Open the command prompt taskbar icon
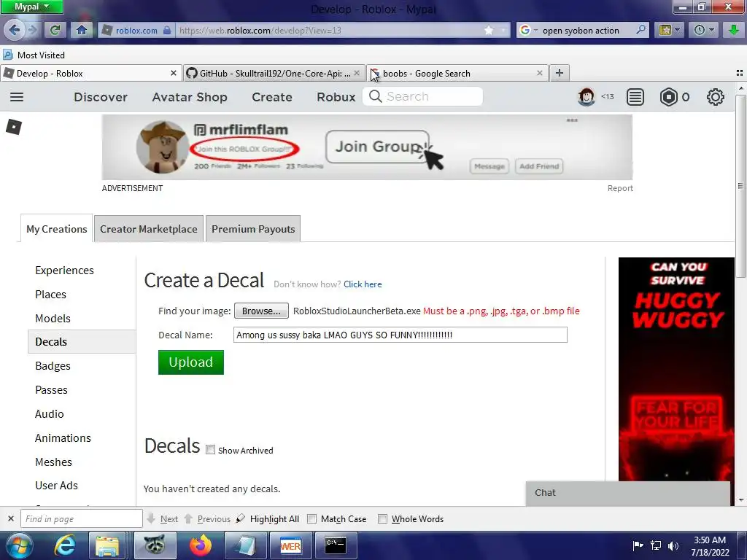 336,545
